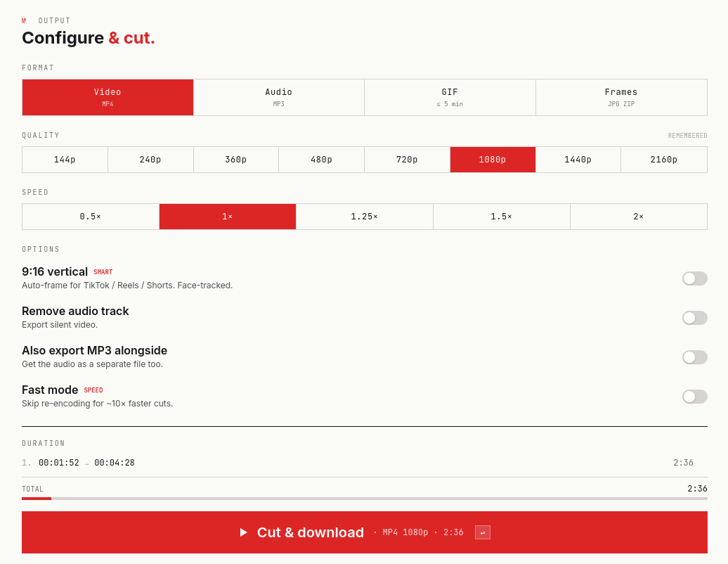Set quality to 240p
This screenshot has height=564, width=728.
coord(150,160)
